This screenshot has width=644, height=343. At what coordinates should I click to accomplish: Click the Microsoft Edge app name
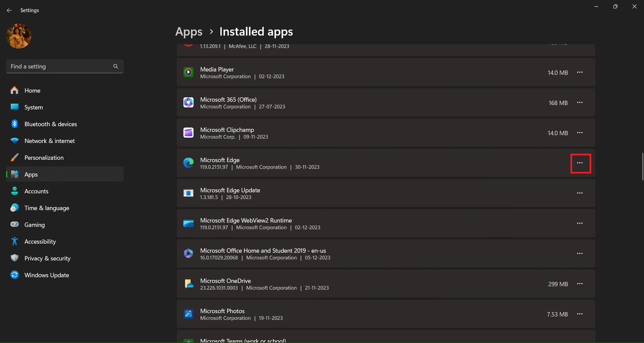pyautogui.click(x=220, y=160)
